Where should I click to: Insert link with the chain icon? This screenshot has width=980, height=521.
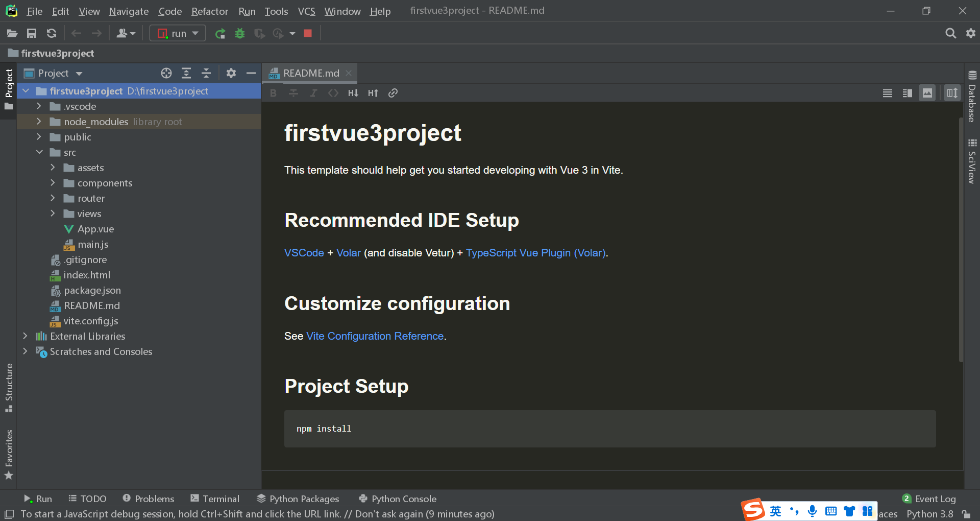[x=393, y=93]
